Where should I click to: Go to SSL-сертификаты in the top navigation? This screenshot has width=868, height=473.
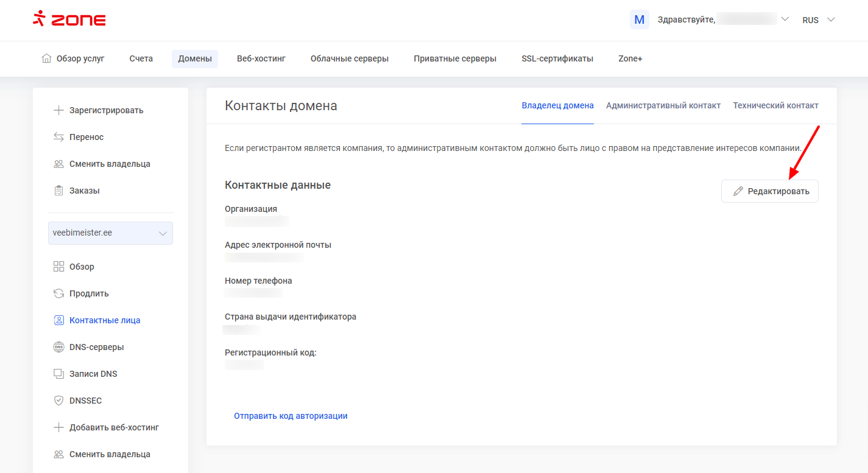click(557, 58)
